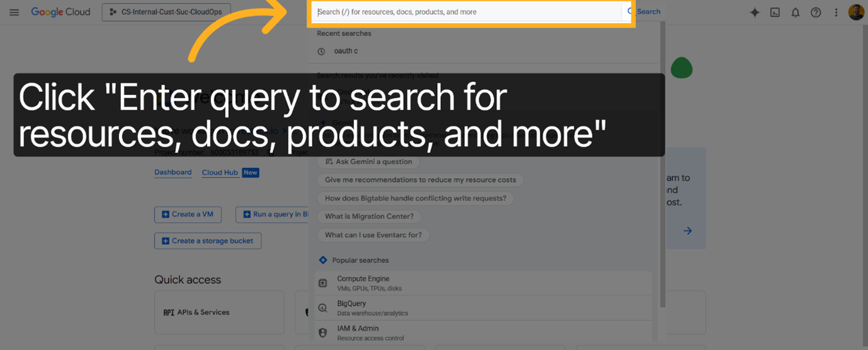Choose 'Give me recommendations to reduce my resource costs'
Image resolution: width=868 pixels, height=350 pixels.
[420, 180]
